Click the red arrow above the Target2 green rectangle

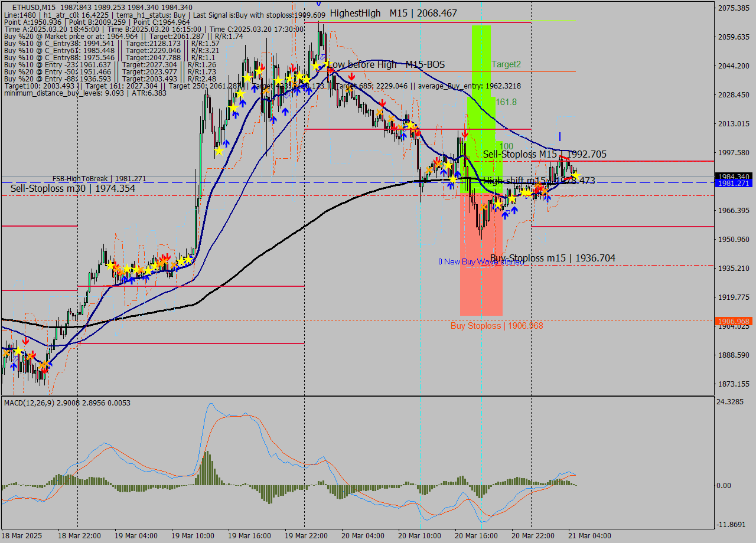point(465,135)
